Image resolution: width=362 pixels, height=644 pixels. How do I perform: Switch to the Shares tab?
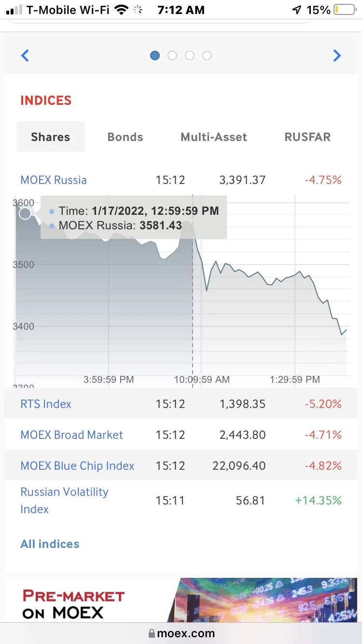click(x=51, y=137)
